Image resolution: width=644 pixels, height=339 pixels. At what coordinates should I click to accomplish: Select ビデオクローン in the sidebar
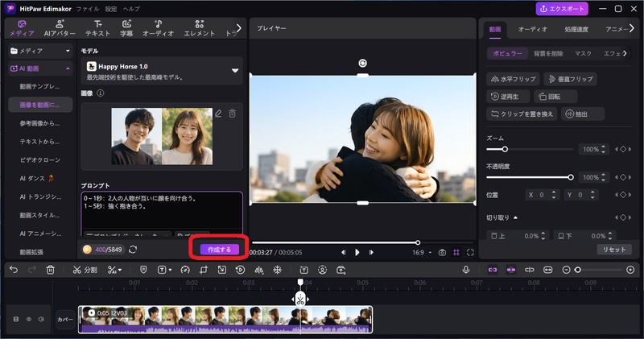pyautogui.click(x=40, y=160)
